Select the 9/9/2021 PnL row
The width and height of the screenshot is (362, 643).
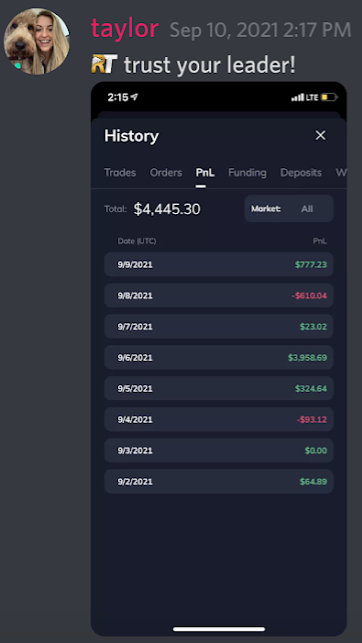click(219, 264)
